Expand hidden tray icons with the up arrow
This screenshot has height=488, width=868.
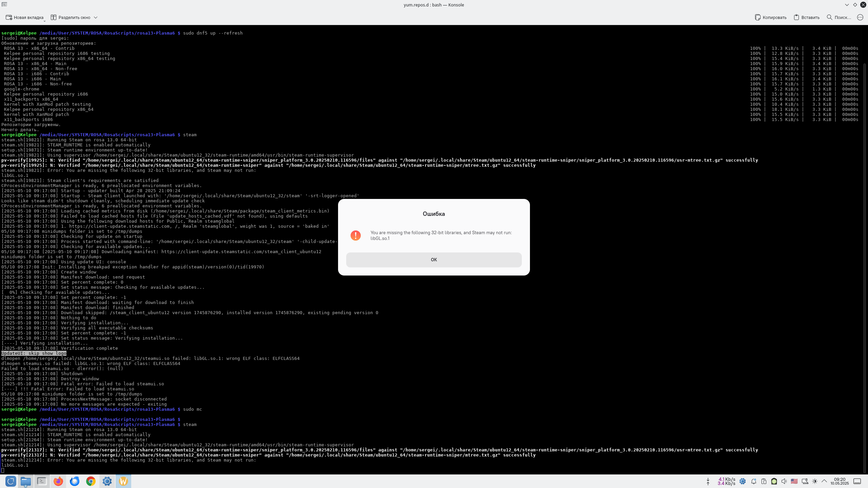[824, 481]
